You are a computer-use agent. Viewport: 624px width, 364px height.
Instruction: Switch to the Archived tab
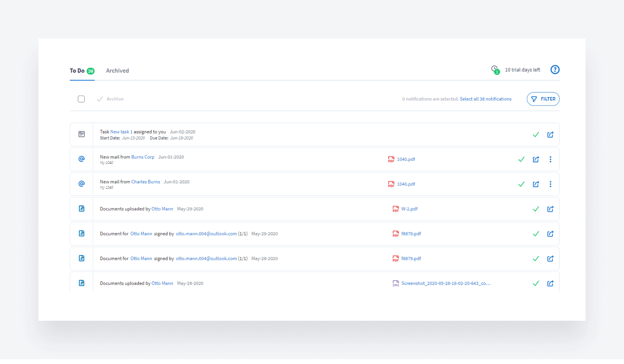point(118,71)
